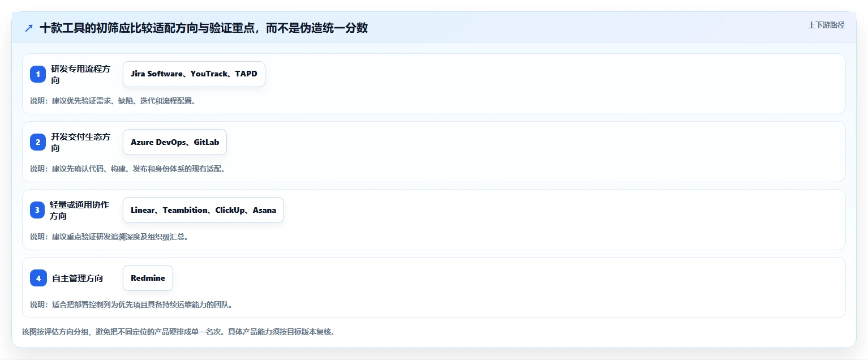Select the Redmine chip
This screenshot has height=360, width=868.
pos(148,278)
